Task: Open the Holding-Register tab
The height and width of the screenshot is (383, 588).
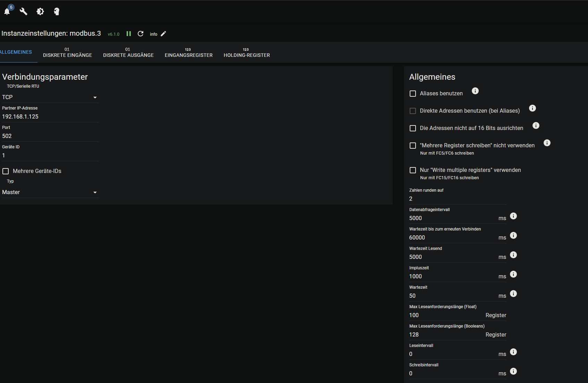Action: point(247,52)
